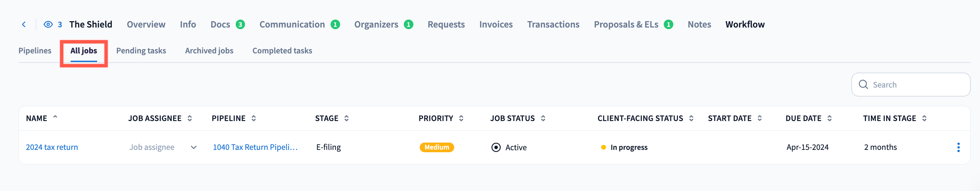This screenshot has height=191, width=980.
Task: Sort by Pipeline column
Action: point(253,118)
